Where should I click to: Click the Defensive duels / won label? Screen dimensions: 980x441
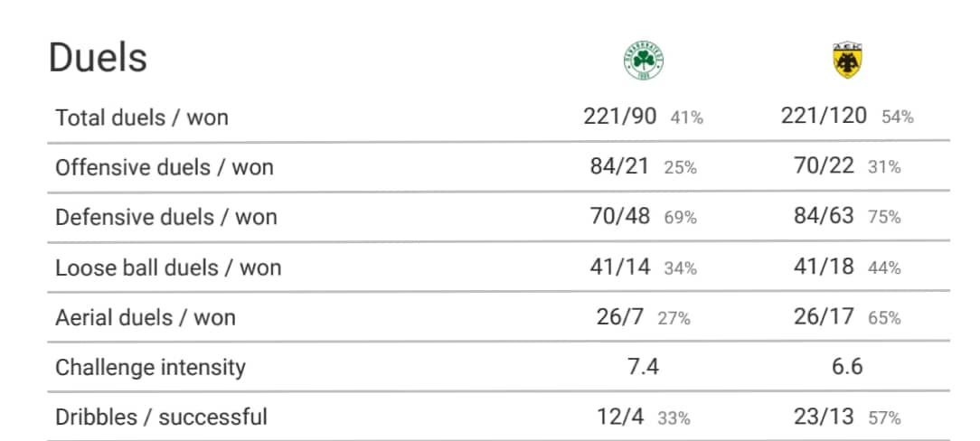(x=166, y=218)
